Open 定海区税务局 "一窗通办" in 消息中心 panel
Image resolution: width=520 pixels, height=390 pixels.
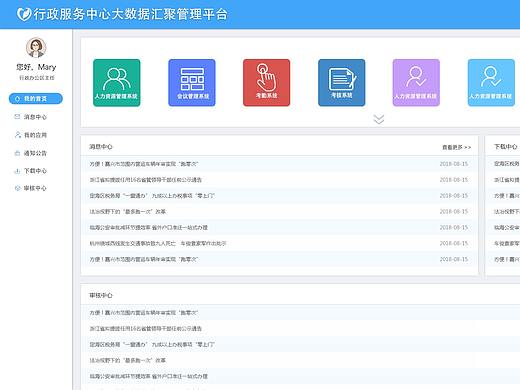point(152,196)
